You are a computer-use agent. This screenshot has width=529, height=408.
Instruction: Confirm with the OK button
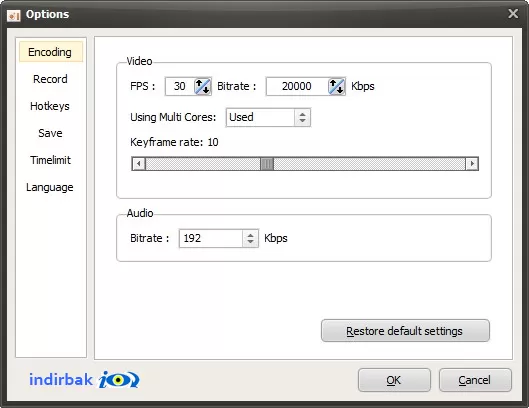coord(394,380)
